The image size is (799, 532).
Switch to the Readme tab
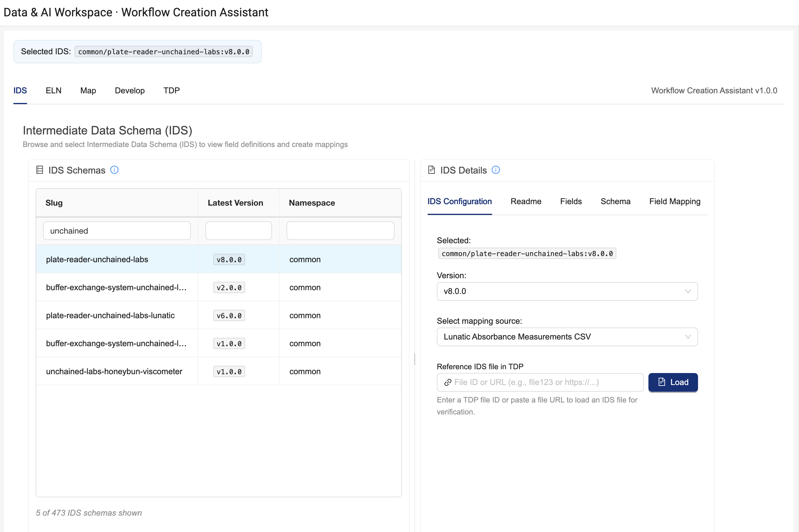pos(526,201)
